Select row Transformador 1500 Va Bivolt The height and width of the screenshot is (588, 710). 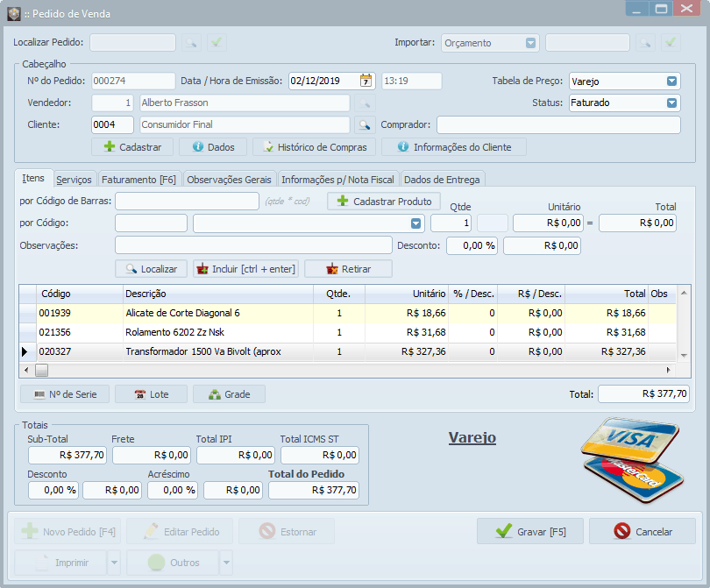coord(348,351)
